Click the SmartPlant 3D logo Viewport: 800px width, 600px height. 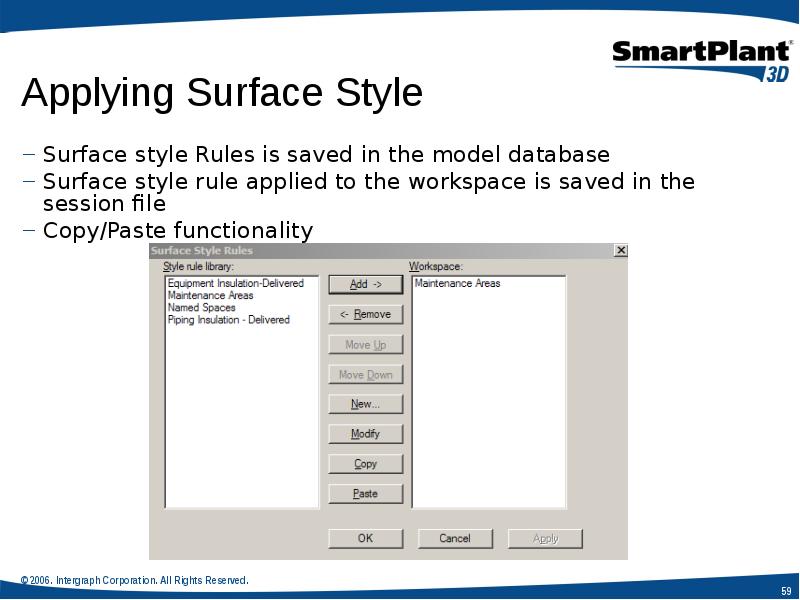[x=702, y=60]
